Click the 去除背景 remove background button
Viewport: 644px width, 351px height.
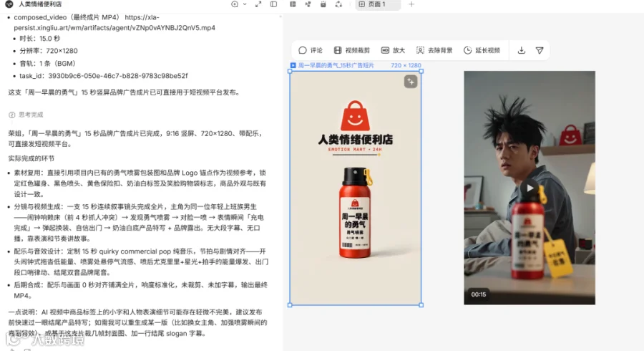click(434, 50)
